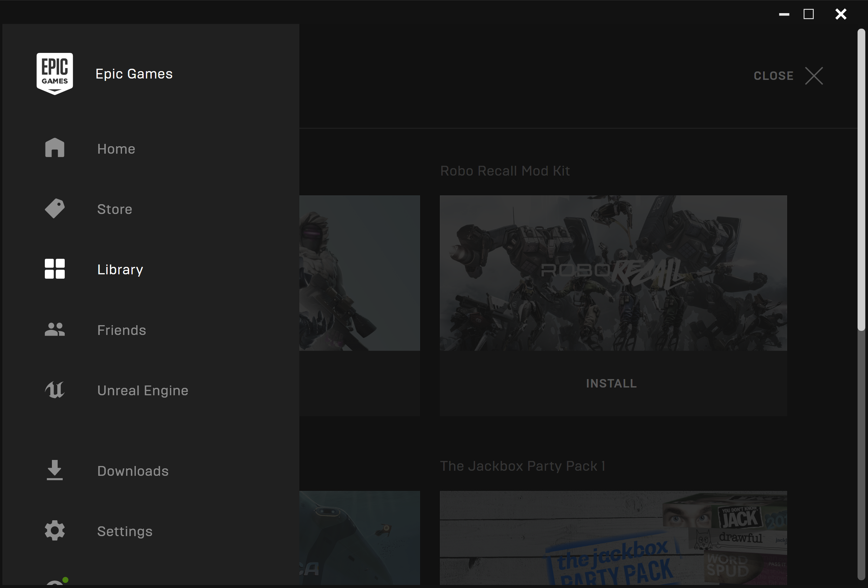Screen dimensions: 868x588
Task: Click the Downloads arrow icon
Action: [55, 470]
